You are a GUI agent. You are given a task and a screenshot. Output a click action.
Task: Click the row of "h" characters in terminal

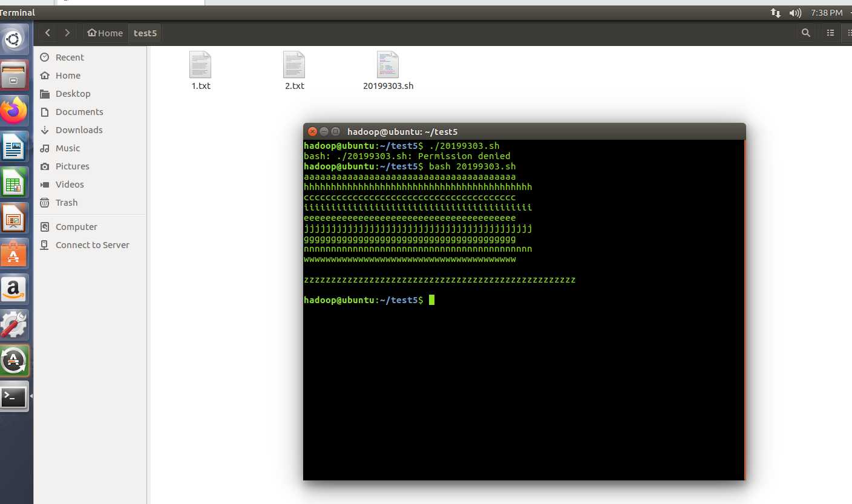coord(418,187)
